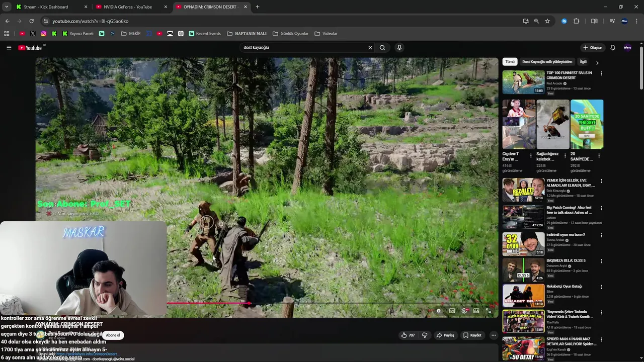644x362 pixels.
Task: Start voice search with microphone icon
Action: pos(399,48)
